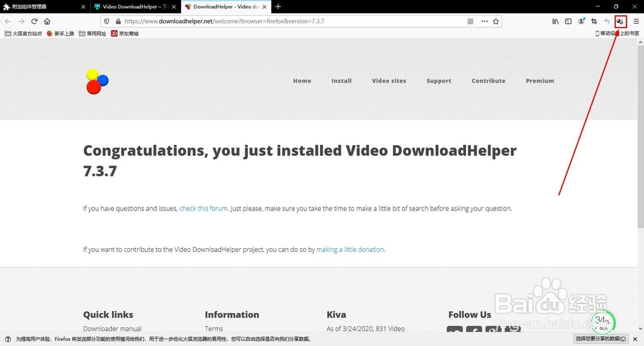Close the active DownloadHelper tab

point(265,6)
